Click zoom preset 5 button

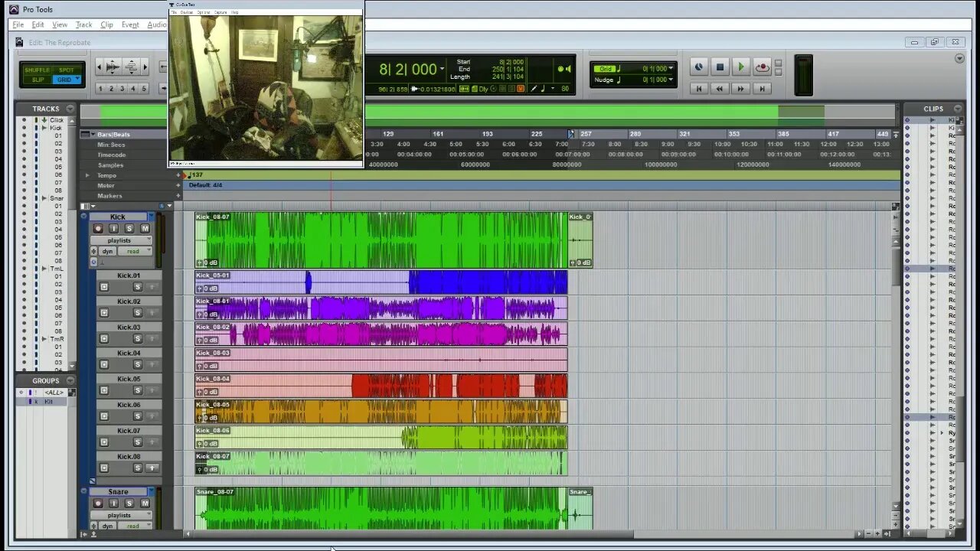[x=143, y=89]
